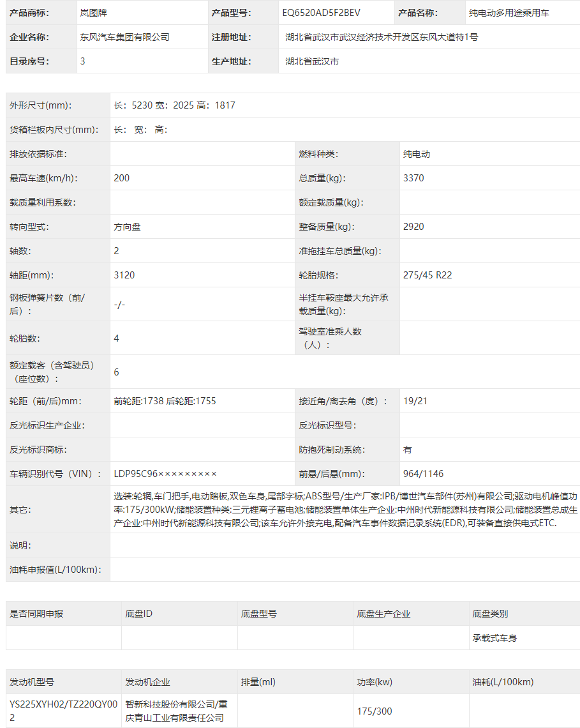The image size is (580, 728).
Task: Select the VIN code LDP95C96
Action: [135, 474]
